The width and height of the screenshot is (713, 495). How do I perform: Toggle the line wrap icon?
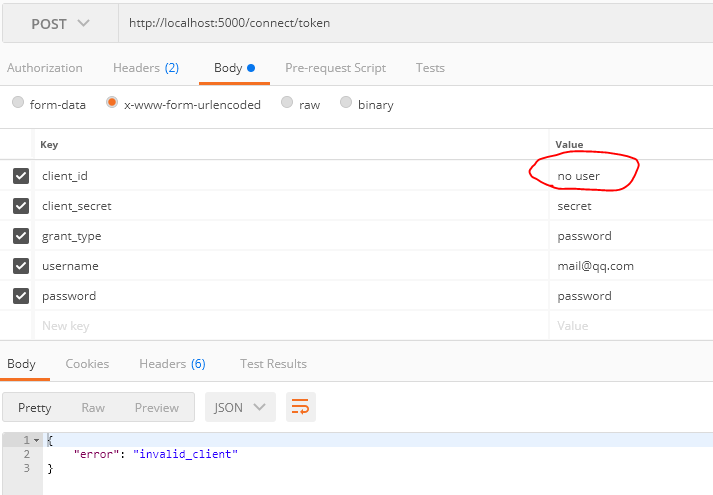pos(301,407)
